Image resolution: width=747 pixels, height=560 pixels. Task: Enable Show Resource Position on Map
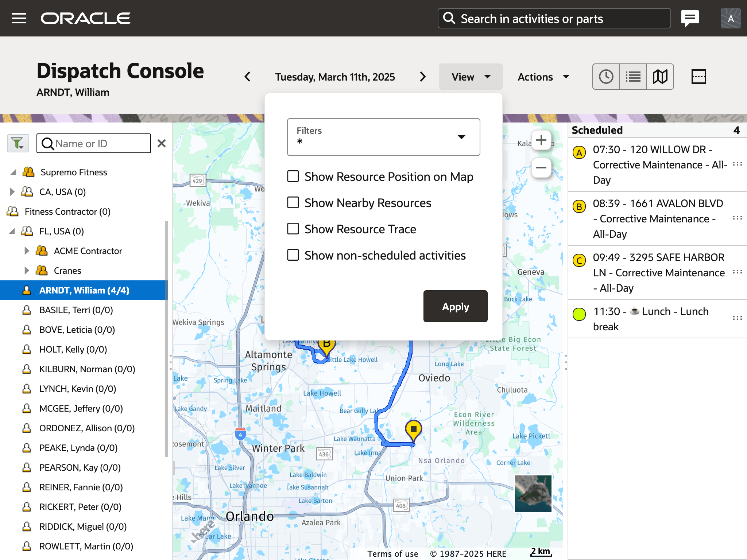click(293, 176)
